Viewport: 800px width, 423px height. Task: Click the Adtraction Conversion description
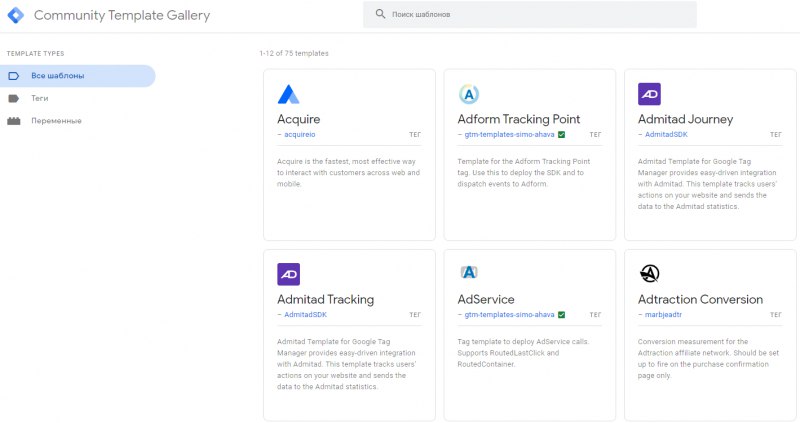pyautogui.click(x=708, y=358)
